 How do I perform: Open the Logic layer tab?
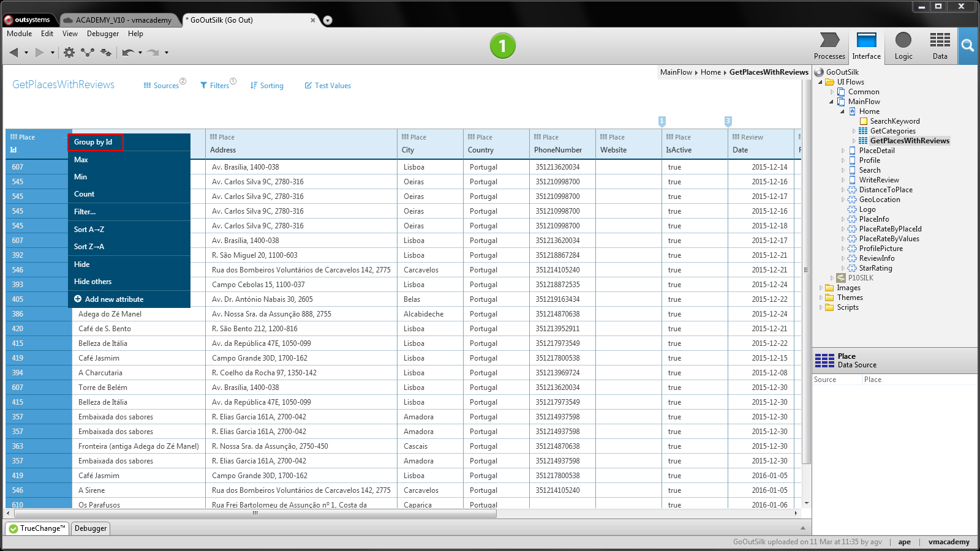click(x=903, y=46)
